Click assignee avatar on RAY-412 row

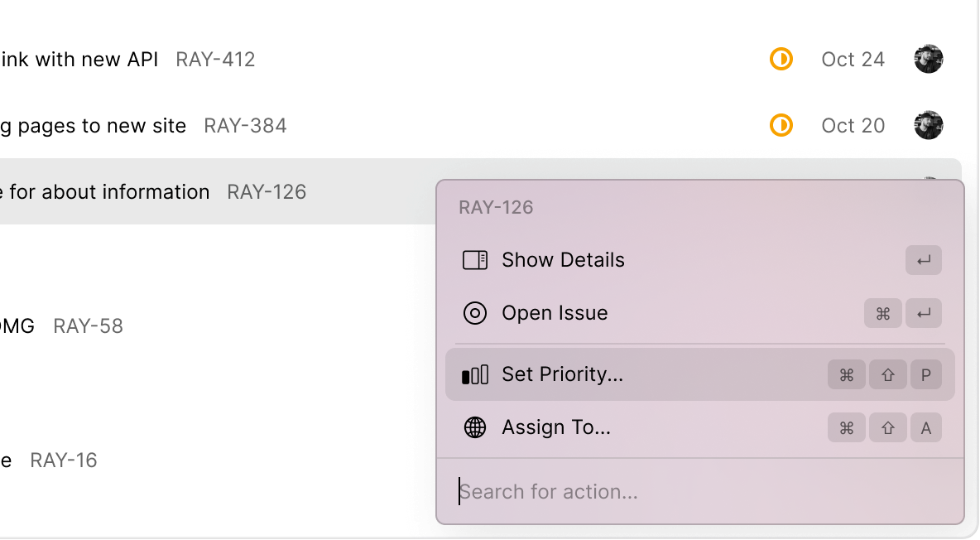pos(929,59)
